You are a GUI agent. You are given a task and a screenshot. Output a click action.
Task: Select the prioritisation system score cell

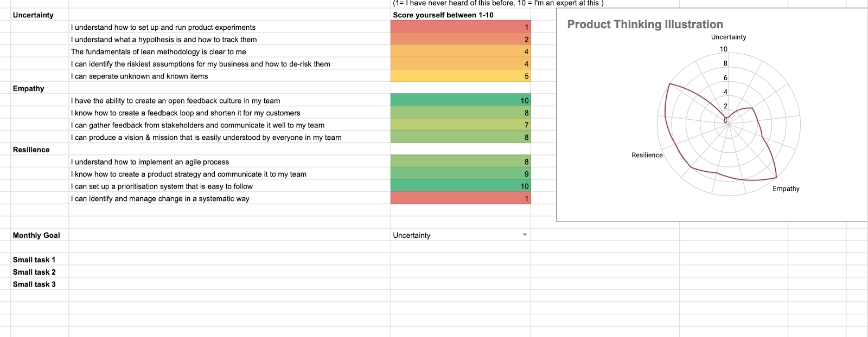(x=461, y=186)
